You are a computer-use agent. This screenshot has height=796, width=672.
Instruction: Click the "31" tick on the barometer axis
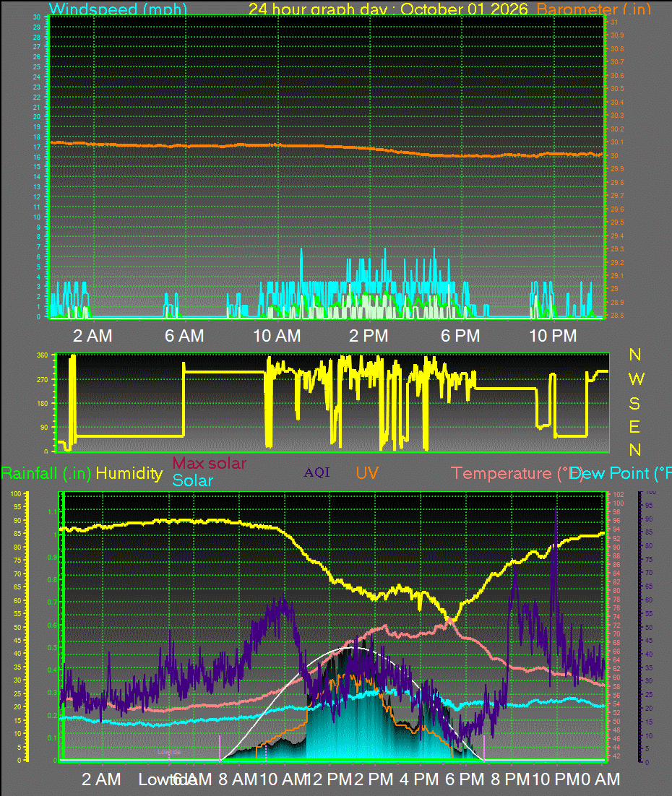pos(614,22)
